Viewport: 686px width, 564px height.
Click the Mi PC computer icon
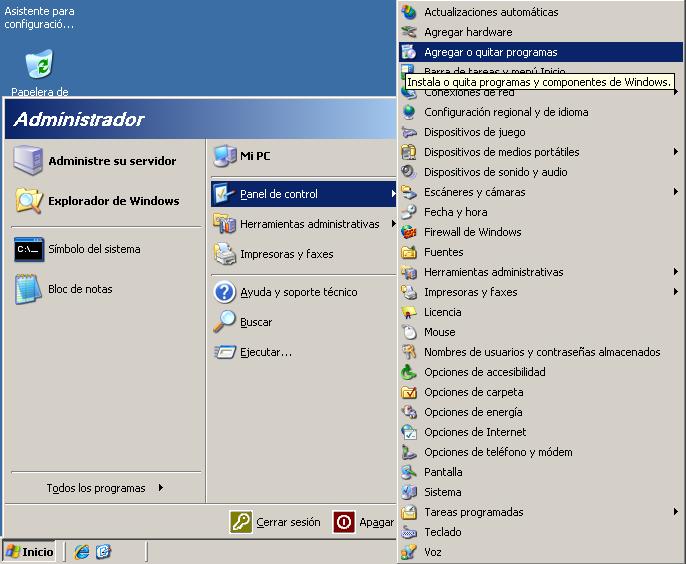coord(225,156)
